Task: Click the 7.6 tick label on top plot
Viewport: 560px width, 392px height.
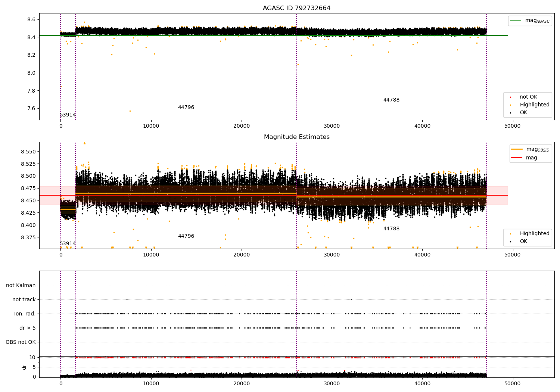Action: (31, 109)
